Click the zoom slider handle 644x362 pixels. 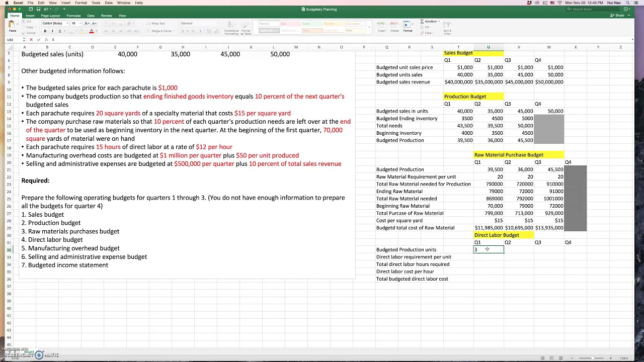593,358
